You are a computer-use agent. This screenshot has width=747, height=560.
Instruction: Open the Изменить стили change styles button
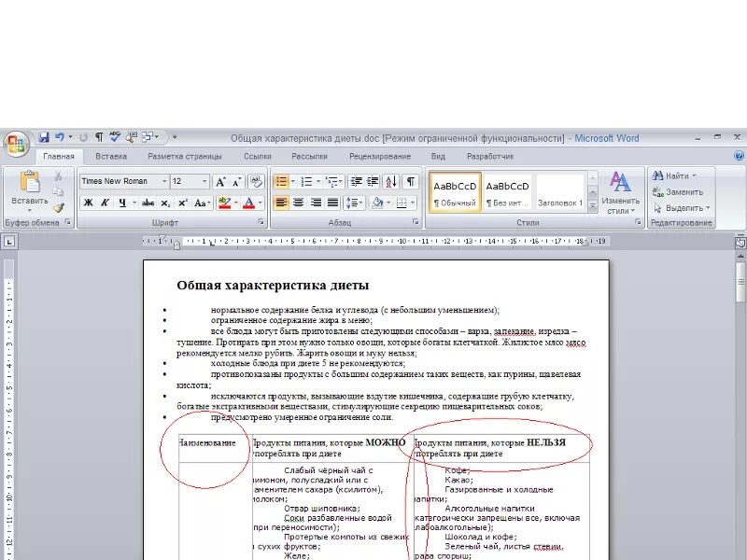620,194
